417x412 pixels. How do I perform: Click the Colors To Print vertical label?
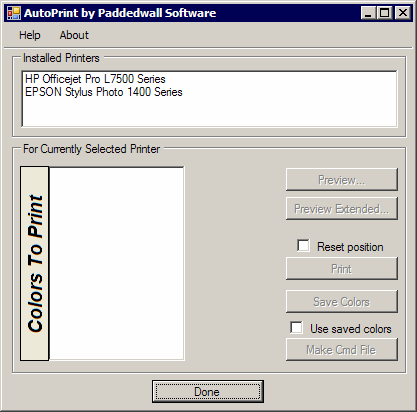pyautogui.click(x=35, y=263)
